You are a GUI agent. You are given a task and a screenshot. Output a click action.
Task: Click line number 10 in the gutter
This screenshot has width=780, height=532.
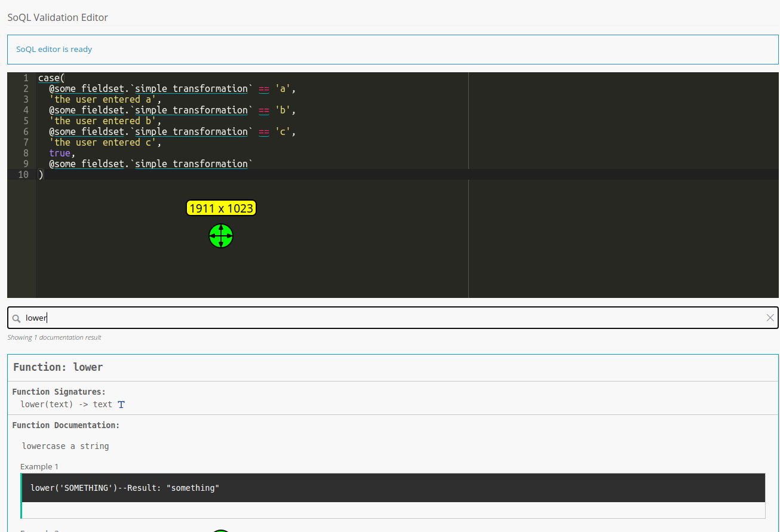23,174
